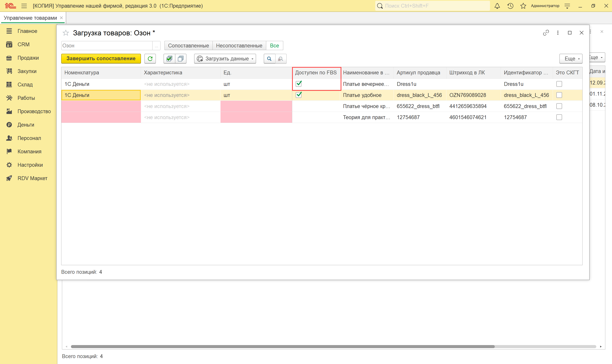
Task: Show Несопоставленные items
Action: pyautogui.click(x=239, y=46)
